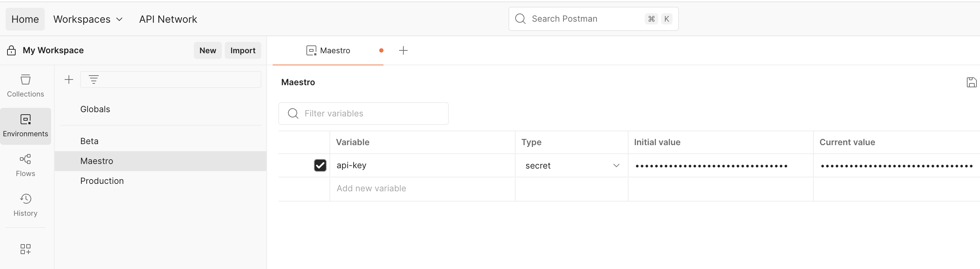Viewport: 980px width, 269px height.
Task: Open the Flows sidebar panel
Action: [26, 165]
